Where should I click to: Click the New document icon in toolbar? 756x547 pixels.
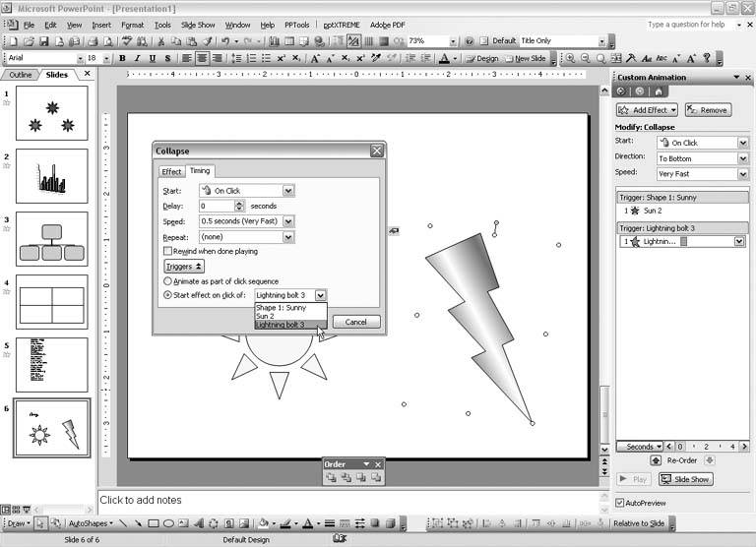pos(13,41)
